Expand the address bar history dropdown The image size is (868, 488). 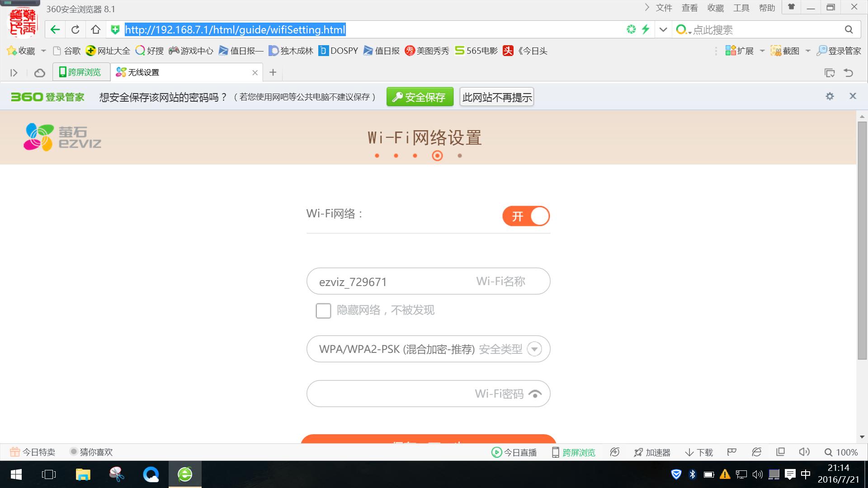coord(663,29)
